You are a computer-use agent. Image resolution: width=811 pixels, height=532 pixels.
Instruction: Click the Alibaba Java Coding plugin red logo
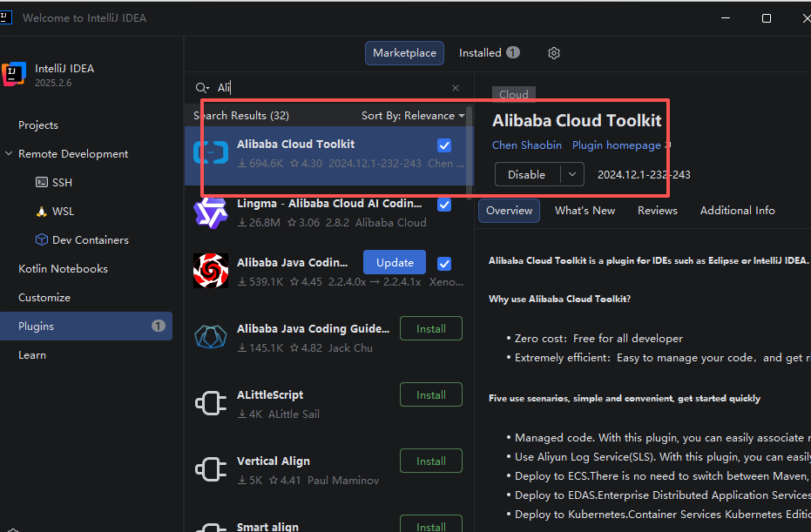pos(211,271)
